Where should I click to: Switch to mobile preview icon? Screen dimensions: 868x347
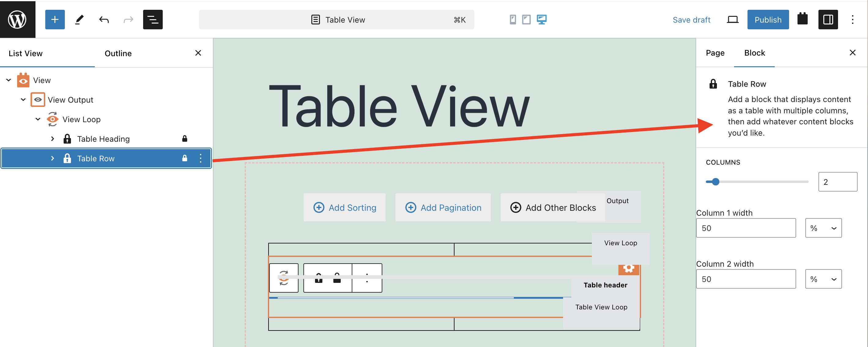pos(513,20)
